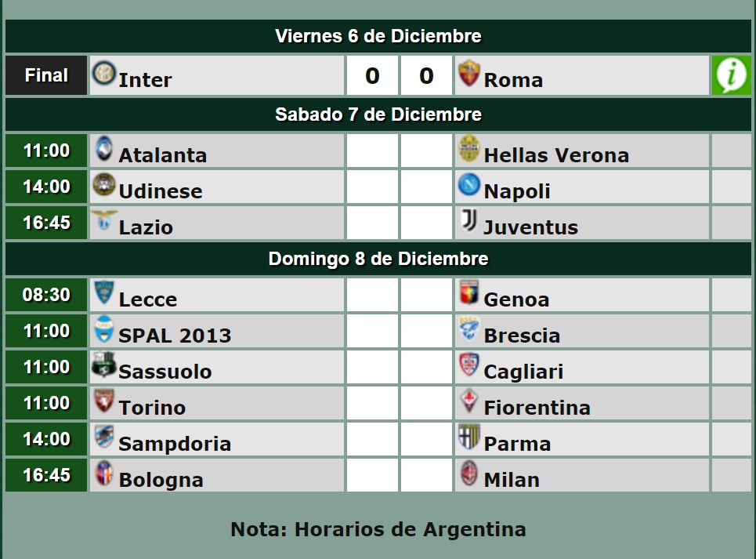Image resolution: width=756 pixels, height=559 pixels.
Task: Click the Genoa club crest
Action: [x=469, y=293]
